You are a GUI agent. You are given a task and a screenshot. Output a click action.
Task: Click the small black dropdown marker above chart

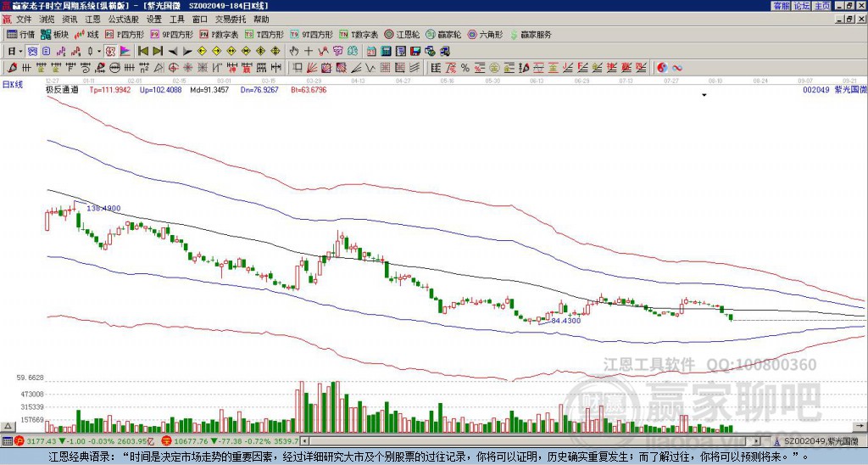click(704, 95)
